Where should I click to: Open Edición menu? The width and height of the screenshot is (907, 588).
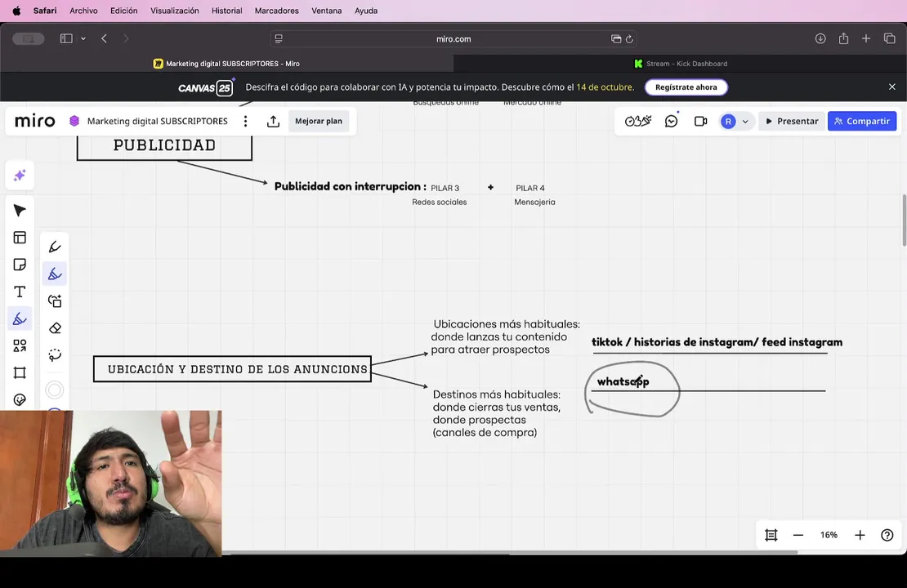[x=123, y=11]
